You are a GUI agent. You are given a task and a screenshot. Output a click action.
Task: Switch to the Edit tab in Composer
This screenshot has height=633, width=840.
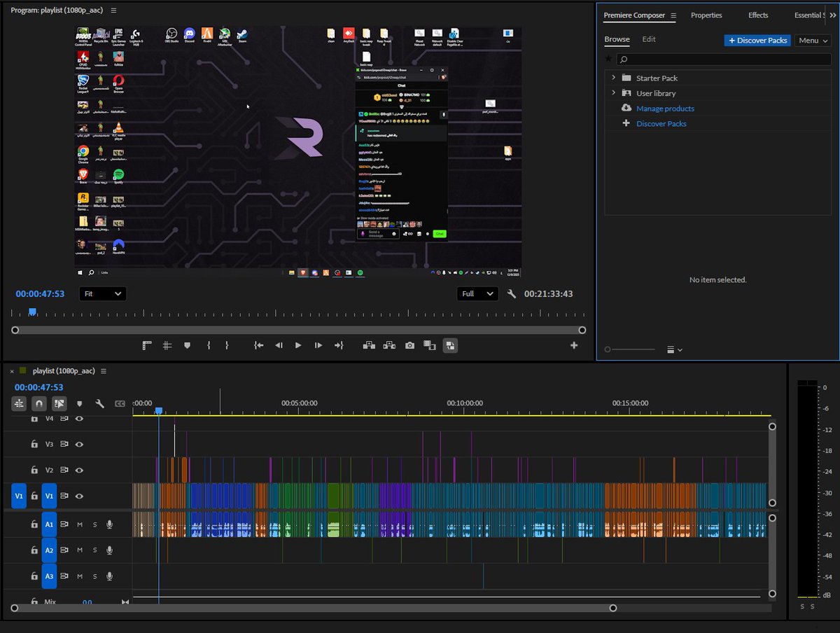649,39
